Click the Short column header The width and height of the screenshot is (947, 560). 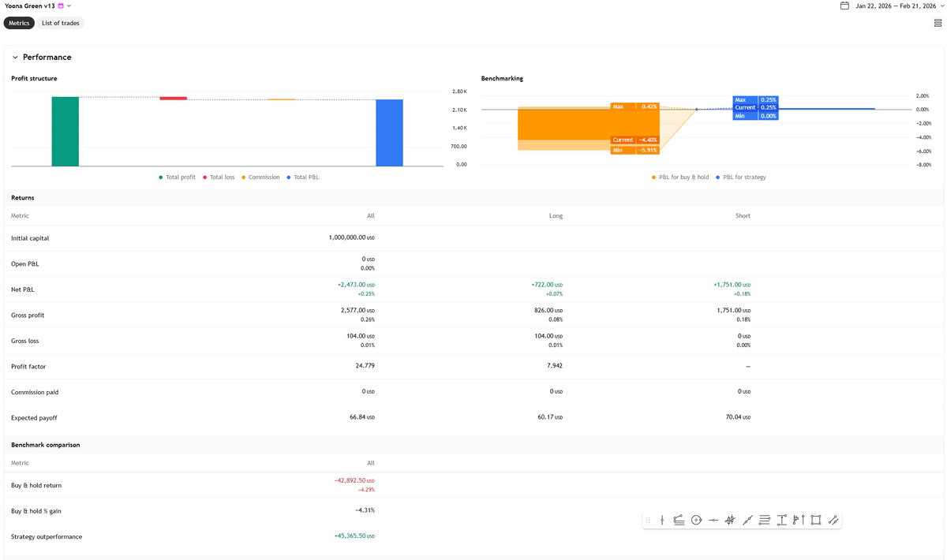tap(743, 215)
